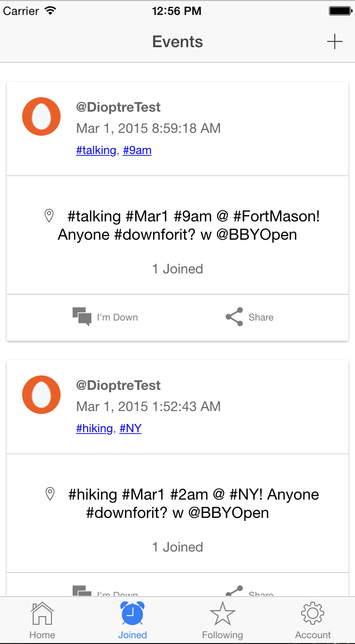Open the @DioptreTest username on talking event

(x=118, y=107)
